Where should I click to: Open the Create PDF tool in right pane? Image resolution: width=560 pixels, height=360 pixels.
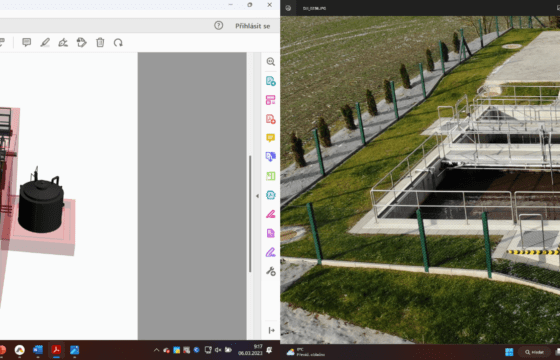[x=271, y=81]
